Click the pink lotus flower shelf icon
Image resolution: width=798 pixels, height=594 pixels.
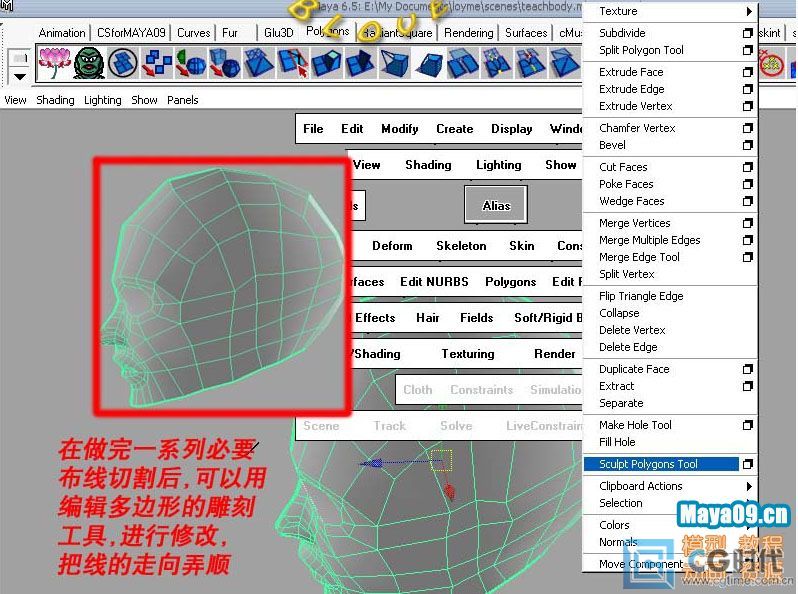[x=54, y=63]
